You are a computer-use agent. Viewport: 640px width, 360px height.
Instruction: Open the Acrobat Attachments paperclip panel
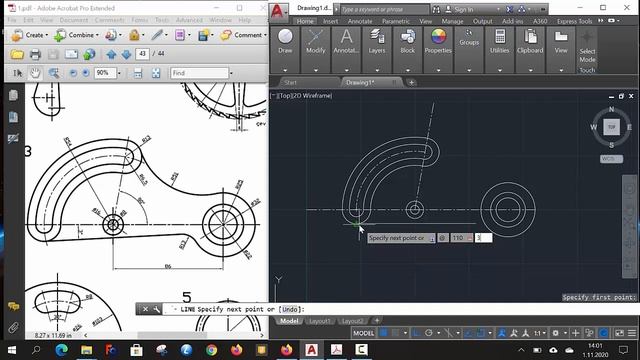tap(13, 327)
